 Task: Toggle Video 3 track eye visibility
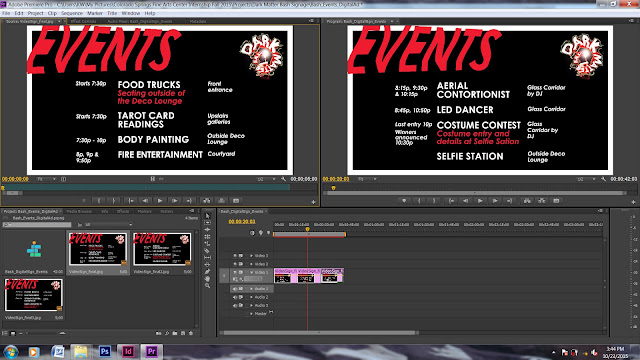pyautogui.click(x=235, y=256)
